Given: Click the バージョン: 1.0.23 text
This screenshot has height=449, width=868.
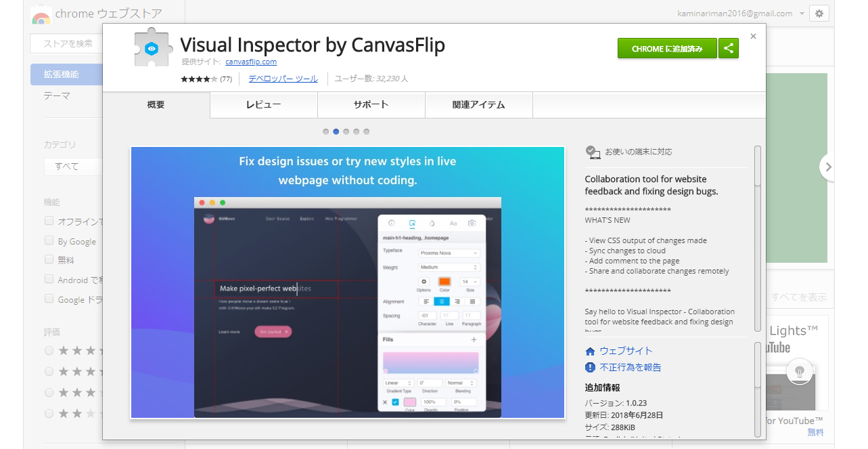Looking at the screenshot, I should (616, 403).
